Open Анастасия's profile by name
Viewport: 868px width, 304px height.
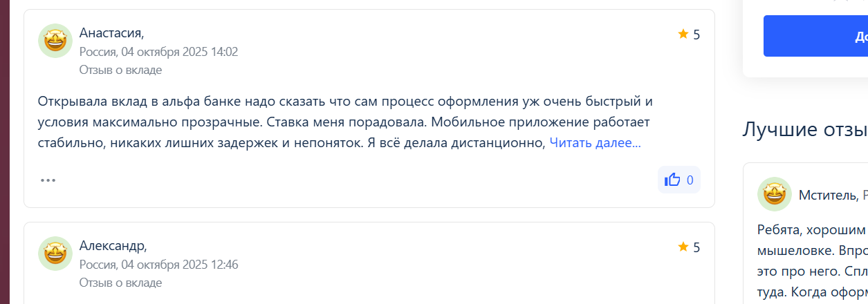(x=111, y=32)
